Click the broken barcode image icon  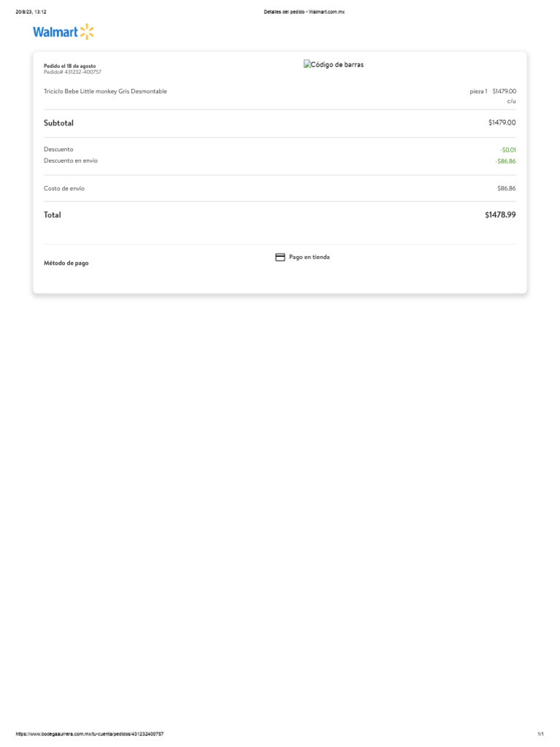[308, 64]
